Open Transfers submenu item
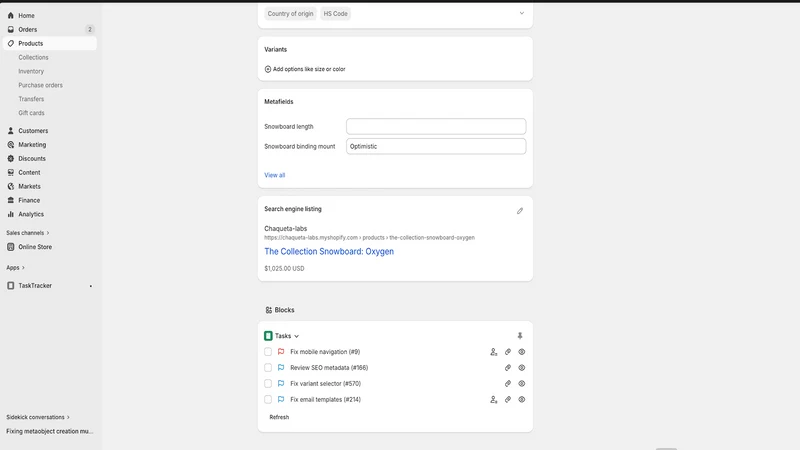 pos(31,99)
